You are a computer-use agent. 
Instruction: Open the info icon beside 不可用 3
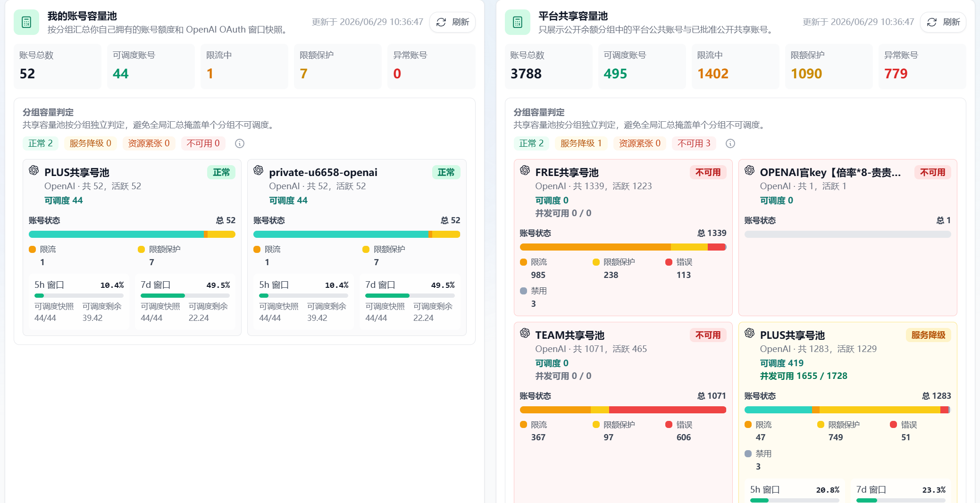click(x=730, y=143)
